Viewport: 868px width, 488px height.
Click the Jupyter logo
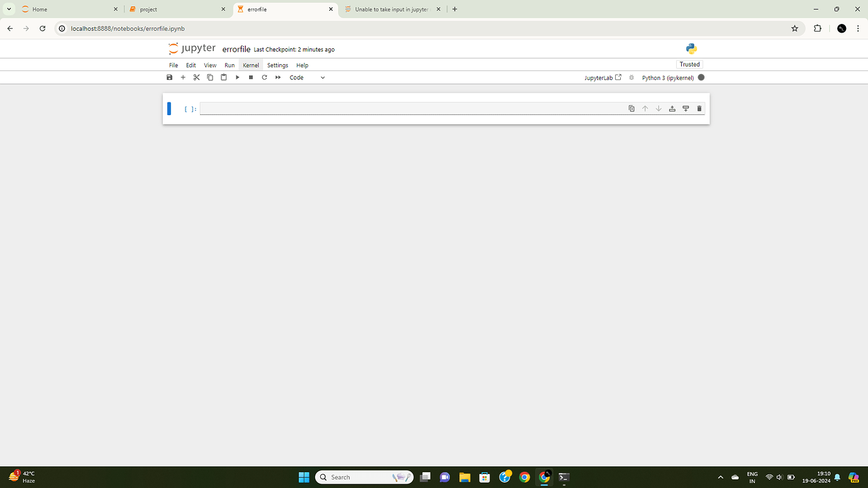point(192,48)
